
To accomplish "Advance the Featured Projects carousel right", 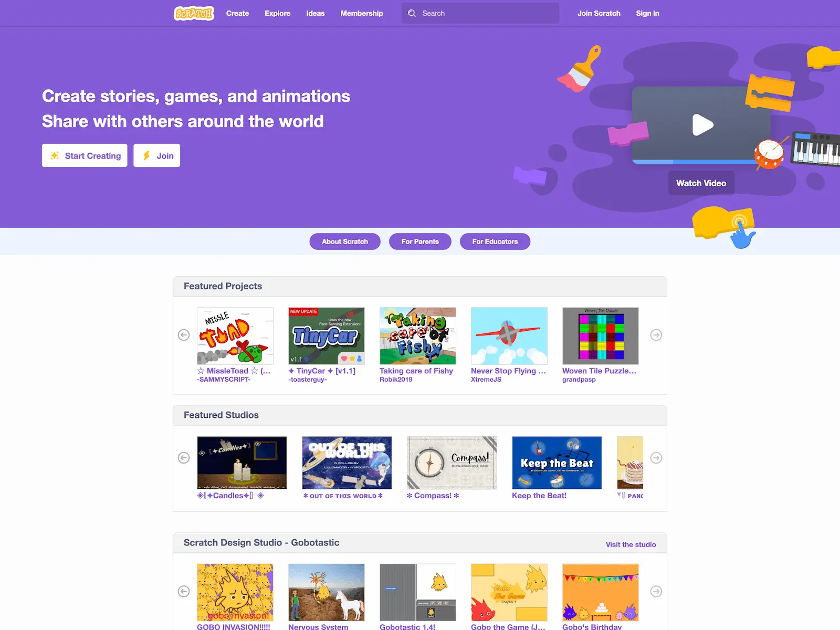I will pyautogui.click(x=656, y=334).
